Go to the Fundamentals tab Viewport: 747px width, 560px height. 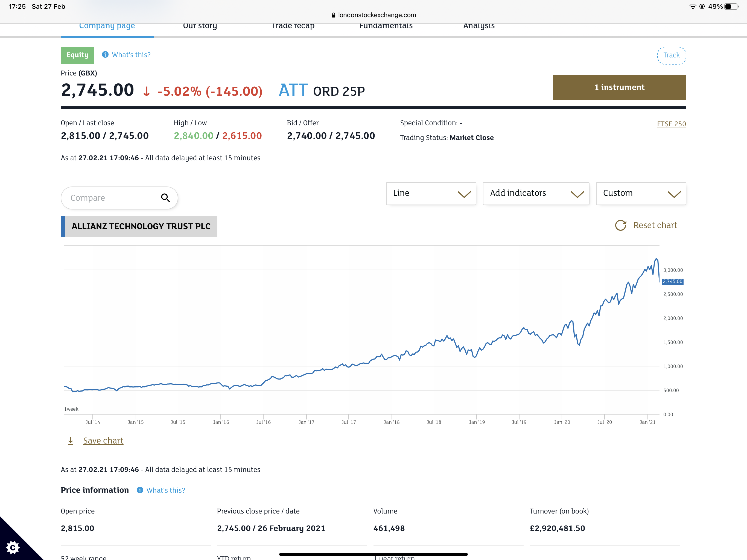tap(386, 26)
